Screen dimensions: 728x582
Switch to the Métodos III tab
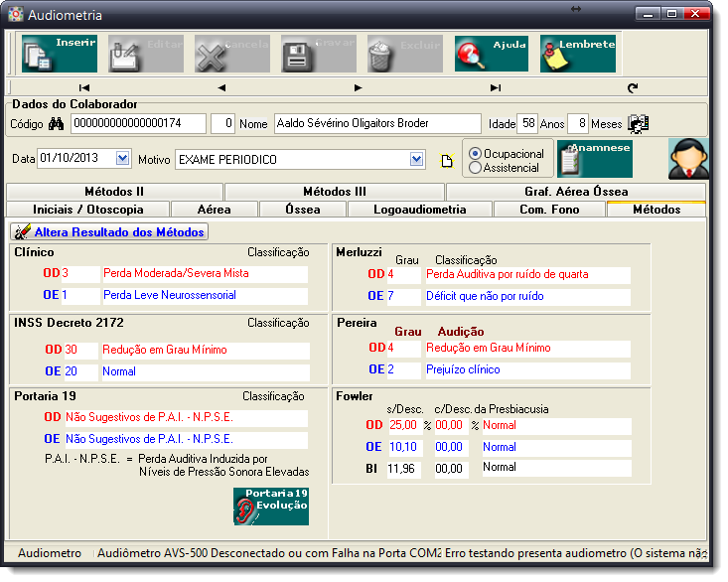coord(335,192)
